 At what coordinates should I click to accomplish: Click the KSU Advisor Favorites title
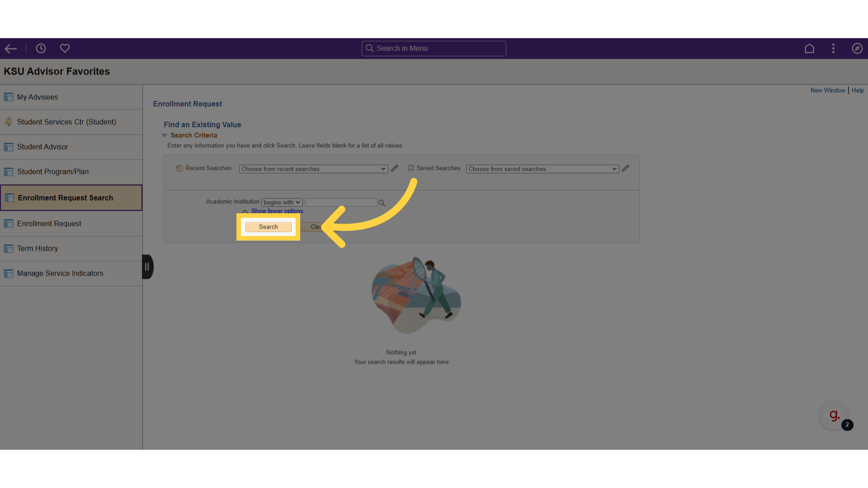coord(57,71)
